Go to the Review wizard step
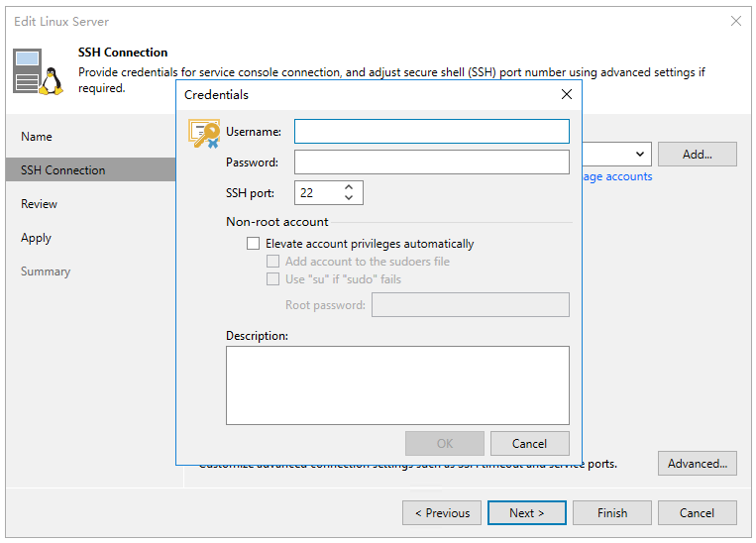Viewport: 756px width, 543px height. coord(40,204)
